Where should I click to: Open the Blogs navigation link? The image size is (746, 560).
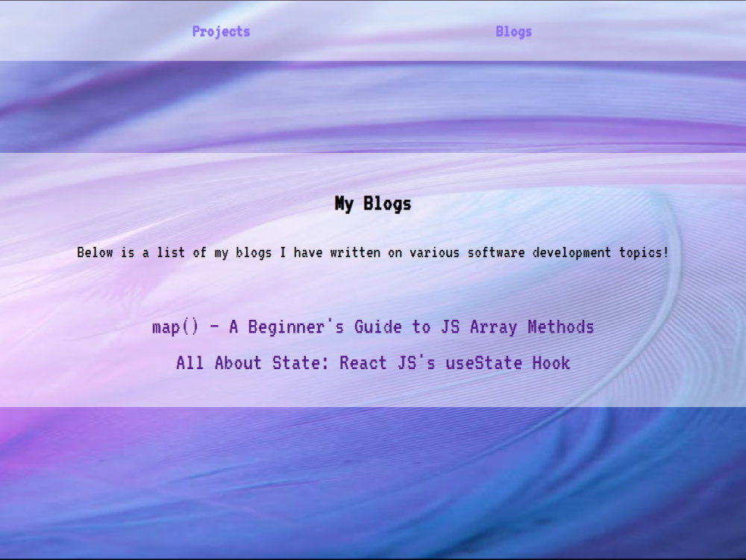(x=513, y=31)
